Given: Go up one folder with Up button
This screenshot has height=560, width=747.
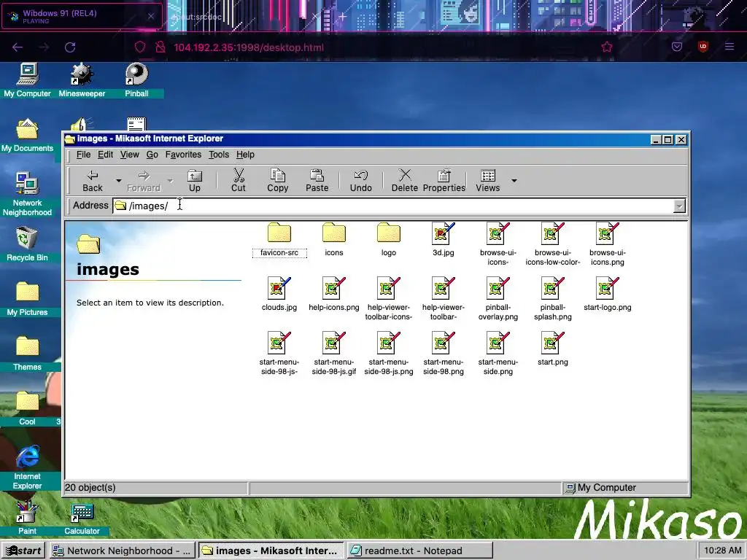Looking at the screenshot, I should [x=194, y=181].
